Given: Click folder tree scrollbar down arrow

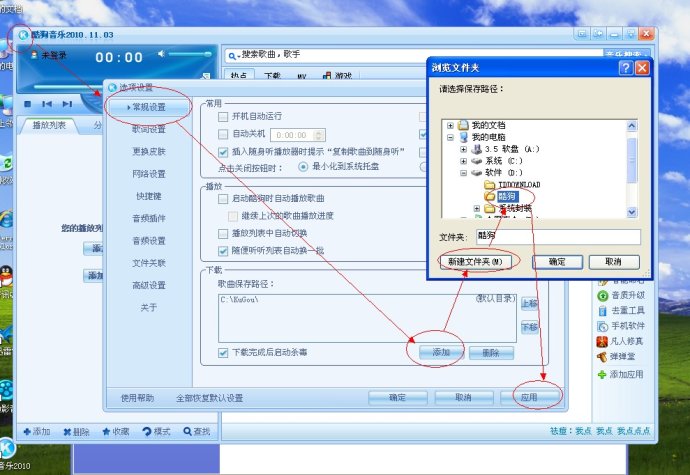Looking at the screenshot, I should pyautogui.click(x=632, y=212).
